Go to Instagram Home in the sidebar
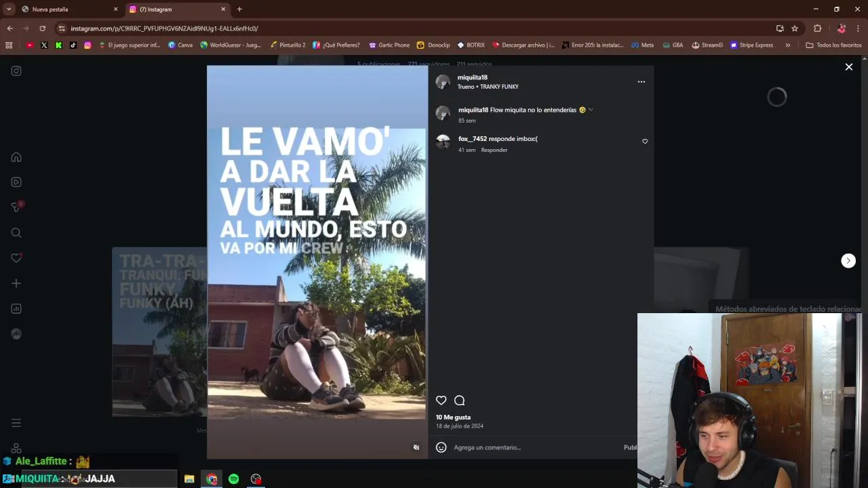The width and height of the screenshot is (868, 488). point(16,157)
